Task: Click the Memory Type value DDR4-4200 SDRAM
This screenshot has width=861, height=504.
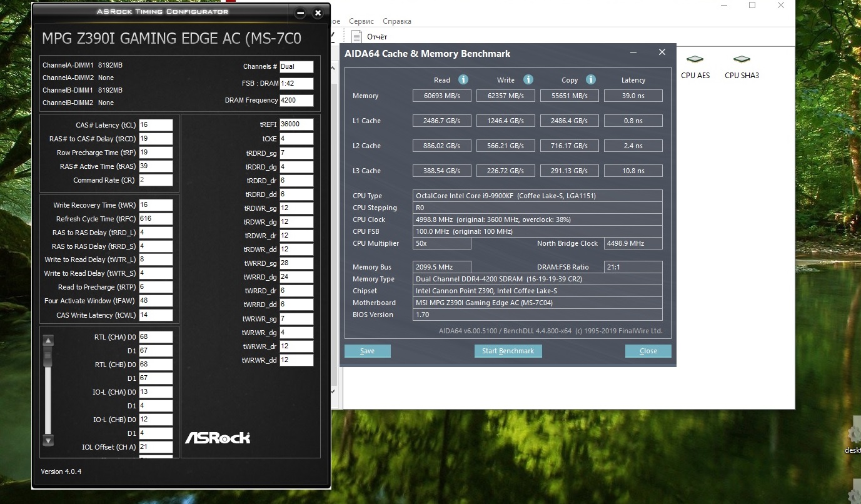Action: [x=538, y=279]
